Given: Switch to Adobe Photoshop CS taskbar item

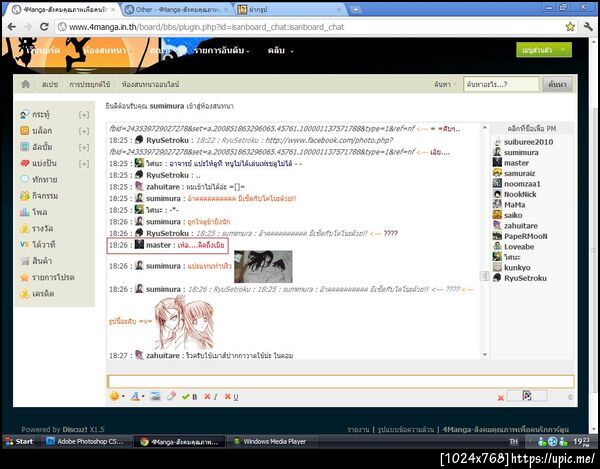Looking at the screenshot, I should pyautogui.click(x=85, y=441).
